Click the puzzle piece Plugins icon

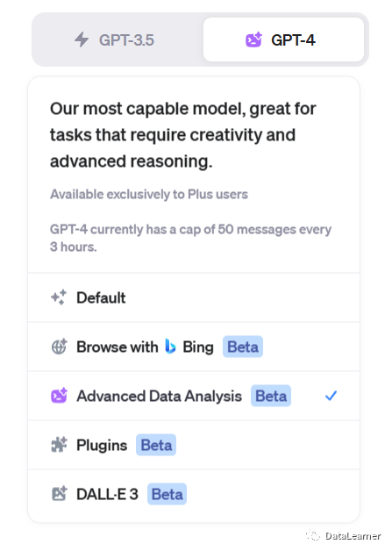point(59,445)
